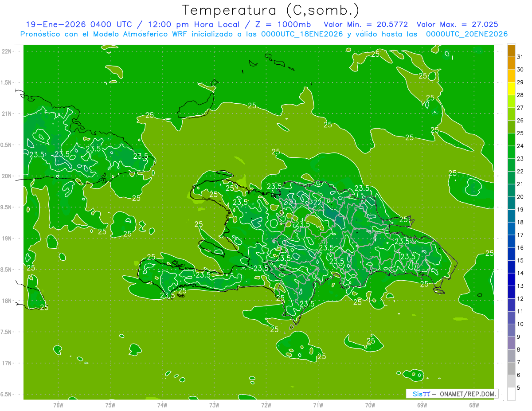Screen dimensions: 532x411
Task: Click the "12:00 pm Hora Local" text
Action: (195, 24)
